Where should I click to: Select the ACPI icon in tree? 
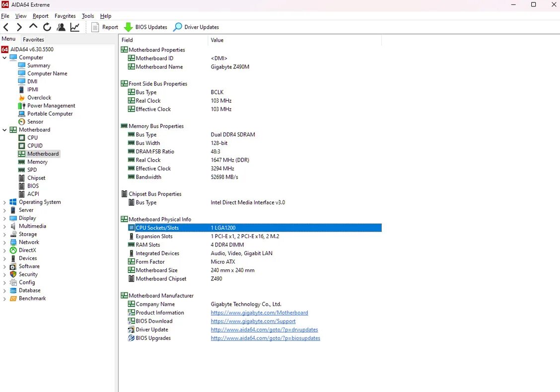[22, 194]
